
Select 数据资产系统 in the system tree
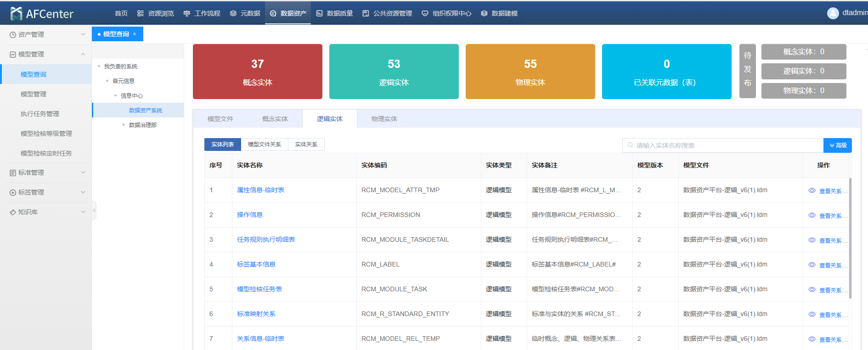146,111
